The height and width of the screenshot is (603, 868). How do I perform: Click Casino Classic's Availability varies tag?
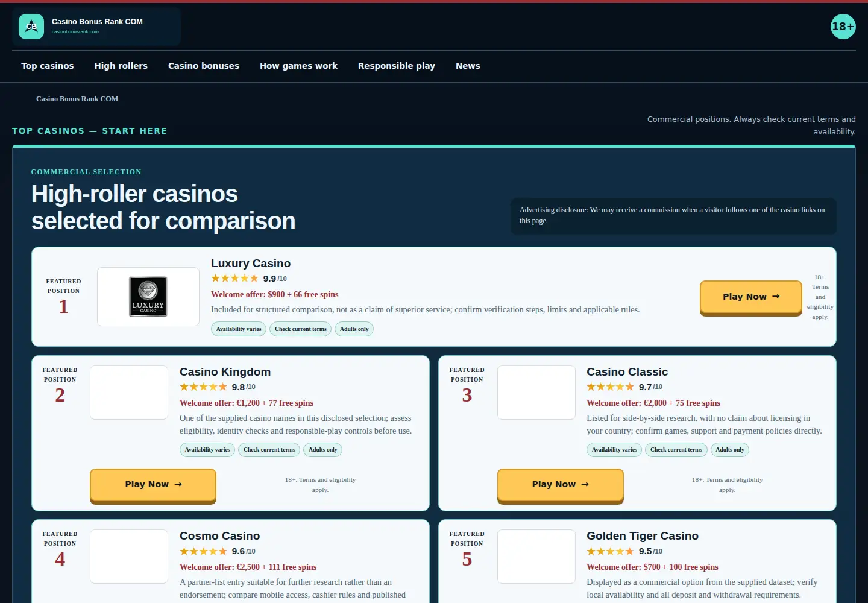(614, 450)
